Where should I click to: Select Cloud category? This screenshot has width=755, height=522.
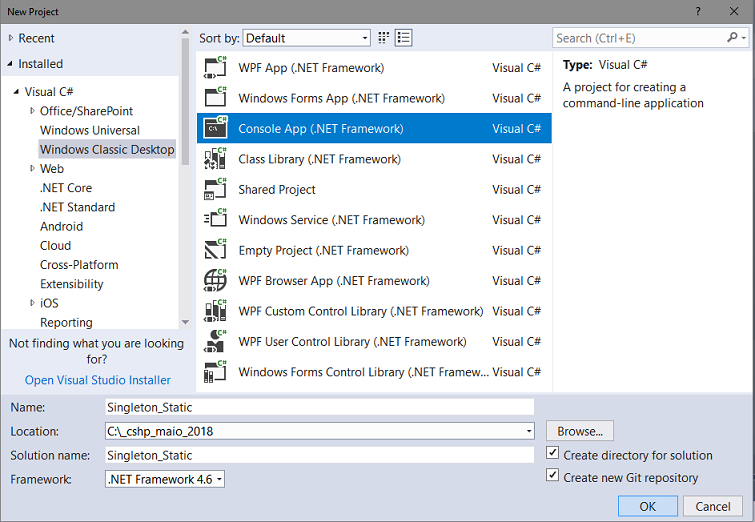click(55, 246)
